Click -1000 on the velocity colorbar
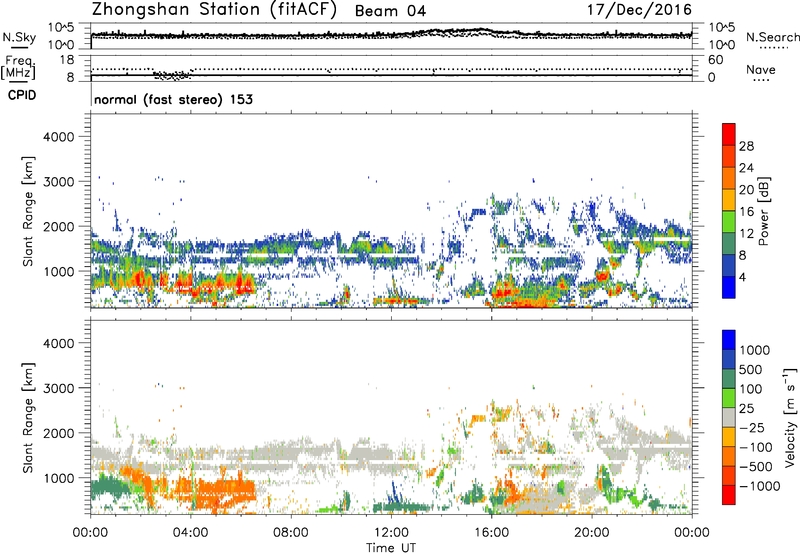 760,486
